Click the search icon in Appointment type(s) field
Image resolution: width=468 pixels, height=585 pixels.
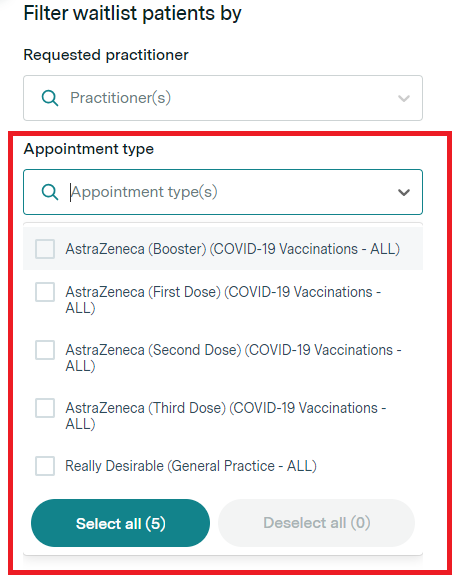click(50, 192)
